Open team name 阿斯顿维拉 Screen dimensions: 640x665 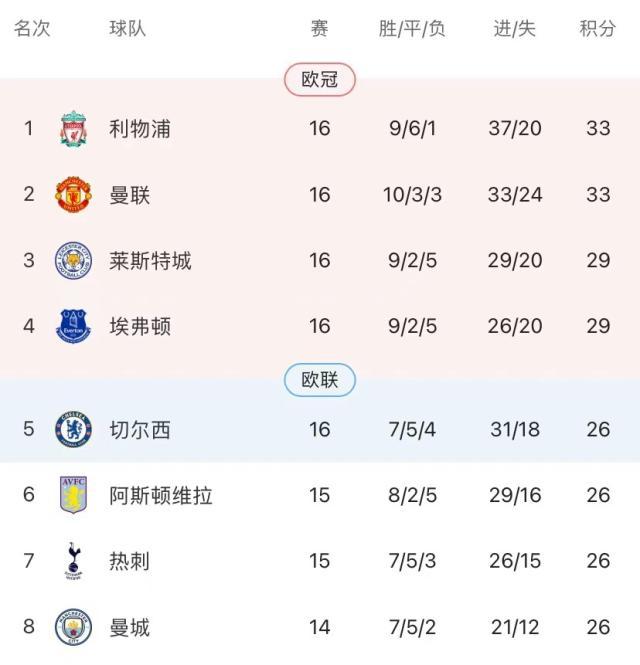pyautogui.click(x=161, y=495)
